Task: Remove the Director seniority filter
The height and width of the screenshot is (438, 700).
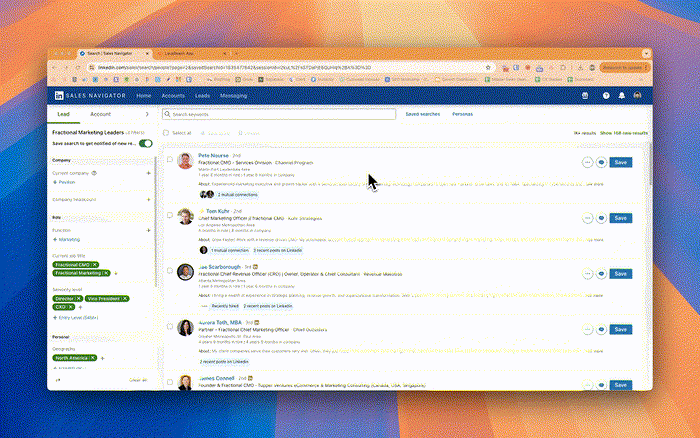Action: click(79, 299)
